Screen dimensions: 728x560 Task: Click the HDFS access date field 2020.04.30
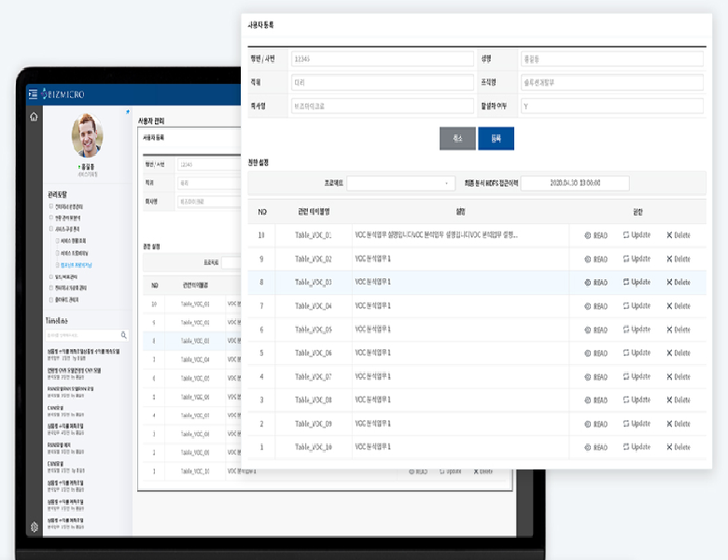[575, 183]
